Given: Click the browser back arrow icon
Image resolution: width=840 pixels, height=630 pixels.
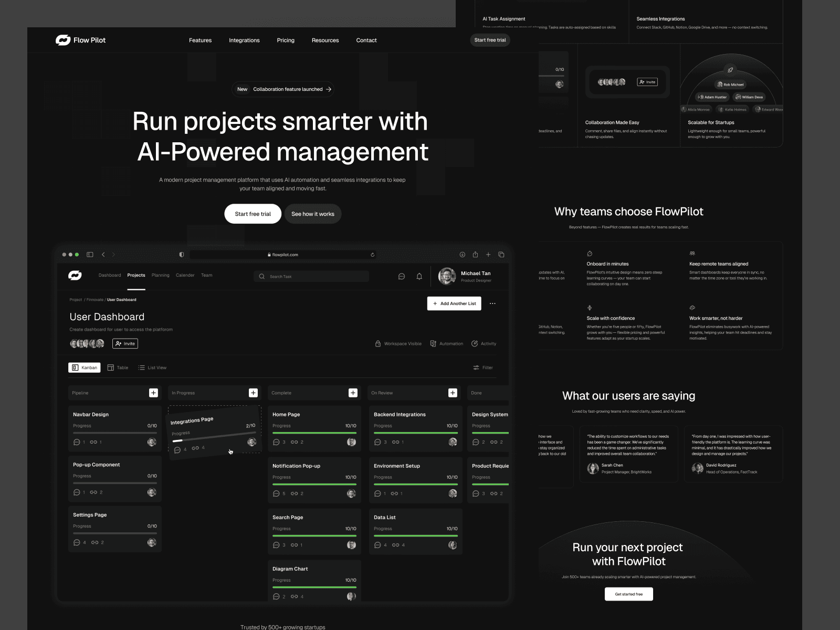Looking at the screenshot, I should coord(103,255).
